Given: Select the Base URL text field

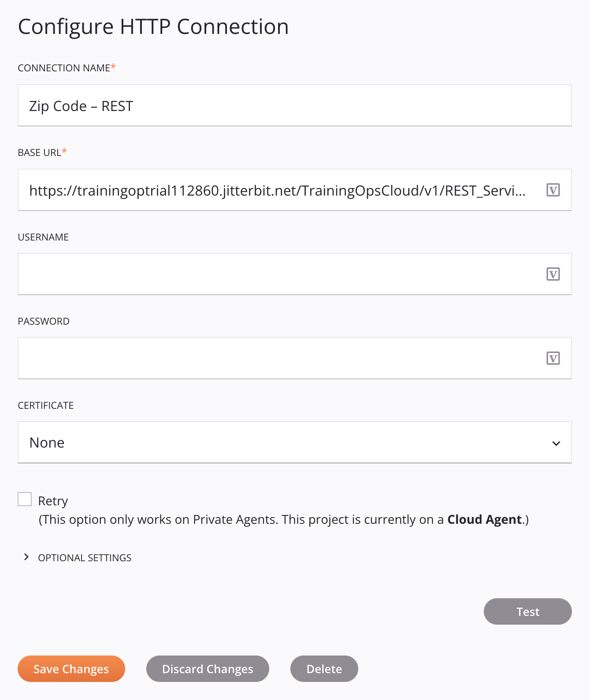Looking at the screenshot, I should pos(264,190).
